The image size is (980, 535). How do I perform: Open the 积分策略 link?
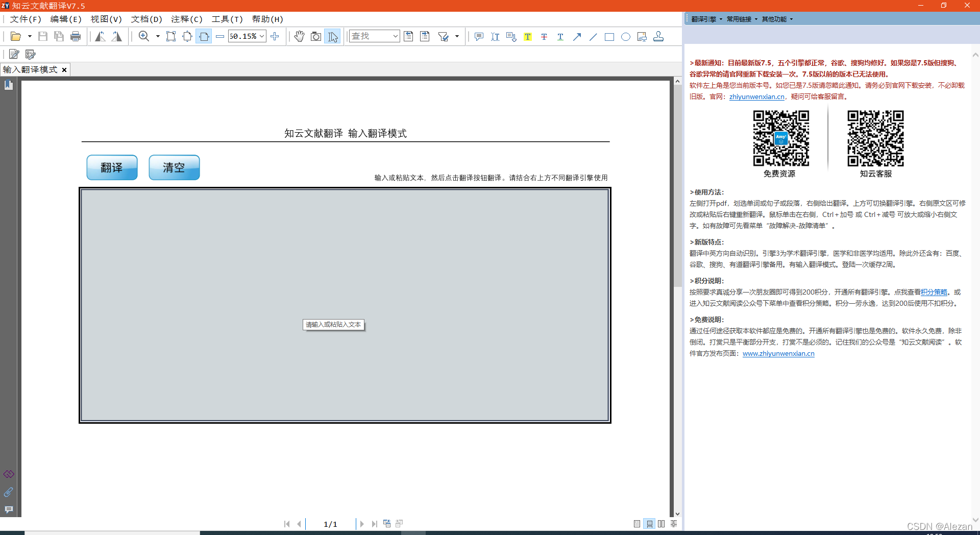pos(934,292)
